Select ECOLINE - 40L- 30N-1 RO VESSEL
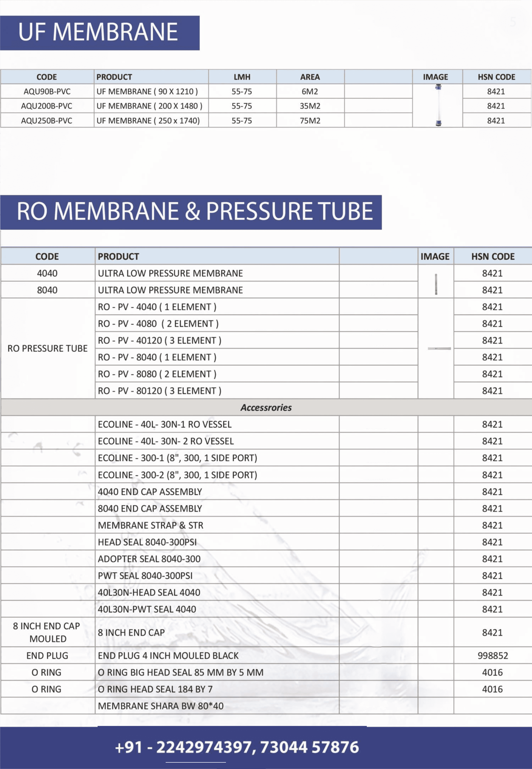Image resolution: width=532 pixels, height=769 pixels. pos(164,424)
